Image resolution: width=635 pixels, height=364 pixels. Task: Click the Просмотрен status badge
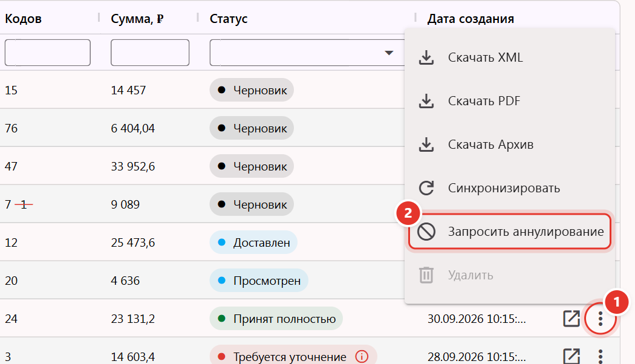click(x=259, y=280)
